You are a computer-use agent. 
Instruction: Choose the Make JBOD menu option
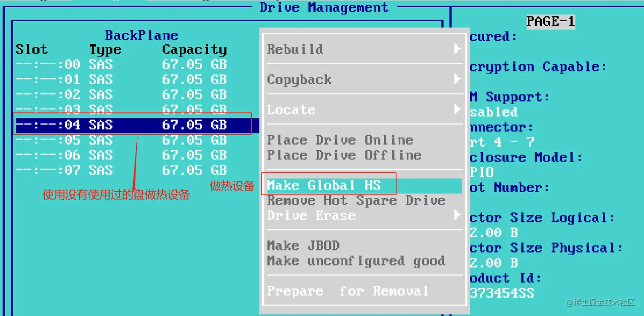click(x=303, y=245)
